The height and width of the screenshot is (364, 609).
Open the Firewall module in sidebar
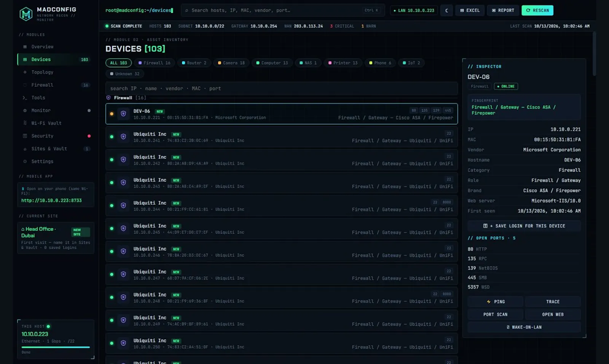[56, 85]
